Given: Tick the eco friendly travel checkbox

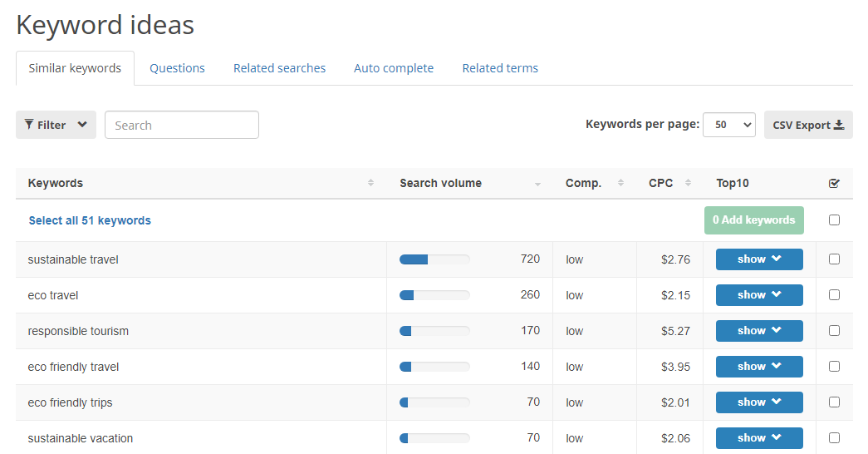Looking at the screenshot, I should coord(834,367).
